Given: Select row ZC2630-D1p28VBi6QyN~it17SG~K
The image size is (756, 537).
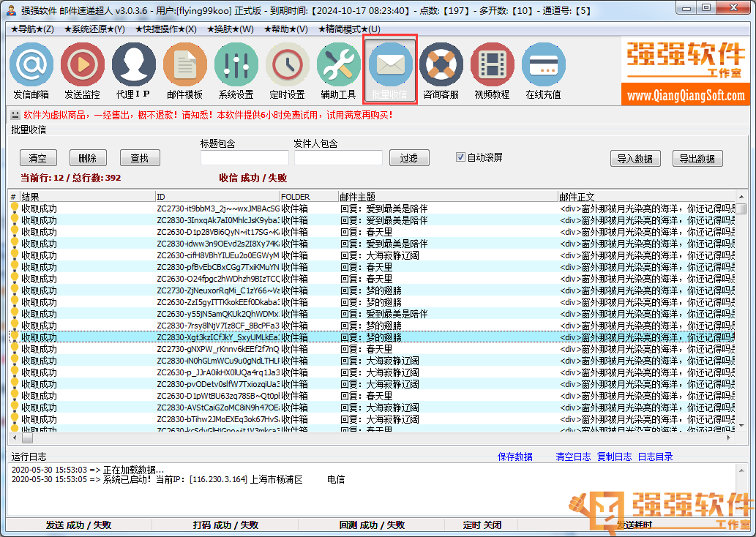Looking at the screenshot, I should tap(373, 232).
